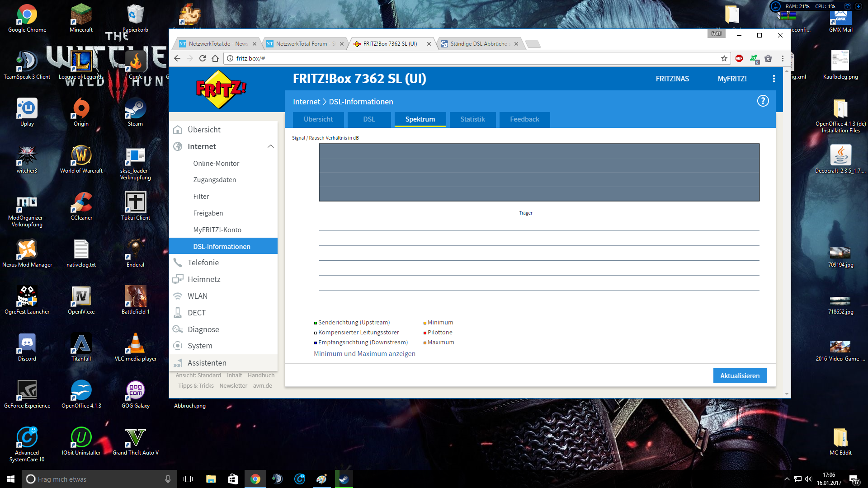Click Minimum und Maximum anzeigen link
This screenshot has height=488, width=868.
(364, 354)
